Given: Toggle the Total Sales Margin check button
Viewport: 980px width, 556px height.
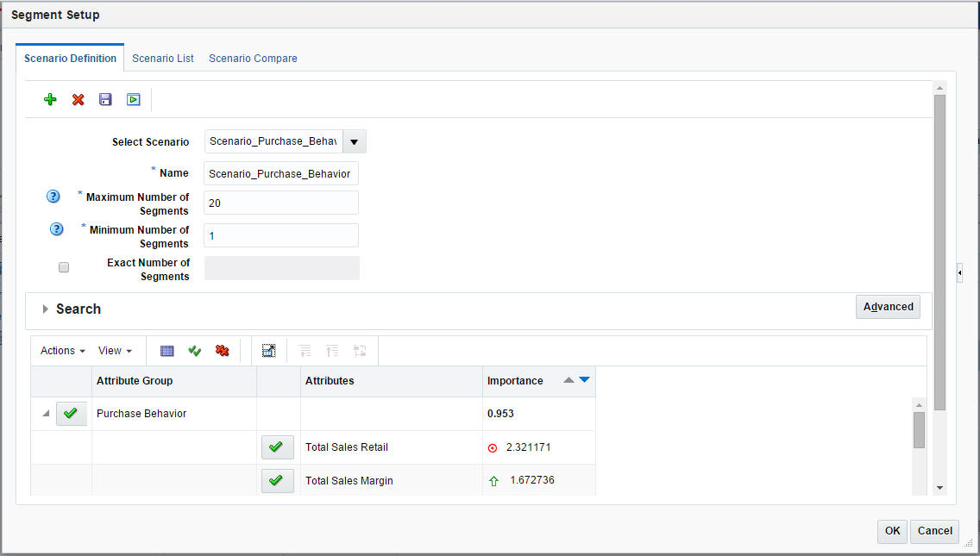Looking at the screenshot, I should click(x=278, y=481).
